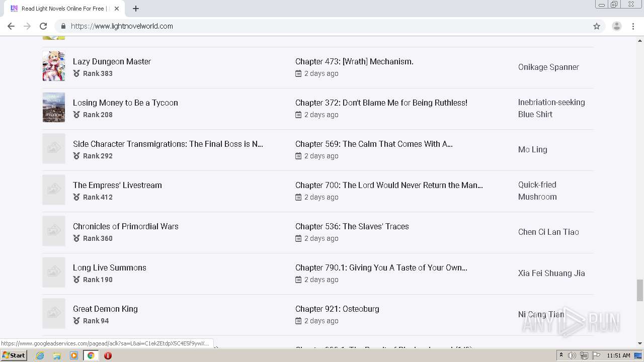The height and width of the screenshot is (362, 644).
Task: Open Losing Money to Be a Tycoon cover
Action: click(x=54, y=107)
